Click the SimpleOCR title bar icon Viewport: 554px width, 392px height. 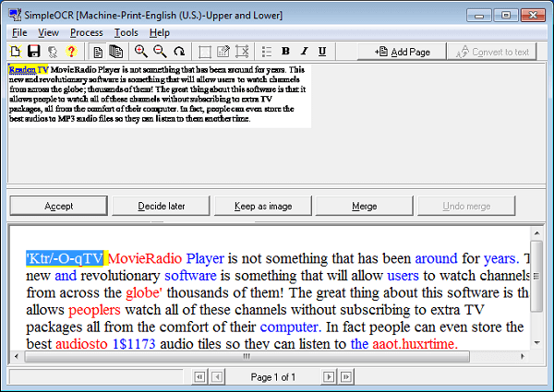point(15,15)
